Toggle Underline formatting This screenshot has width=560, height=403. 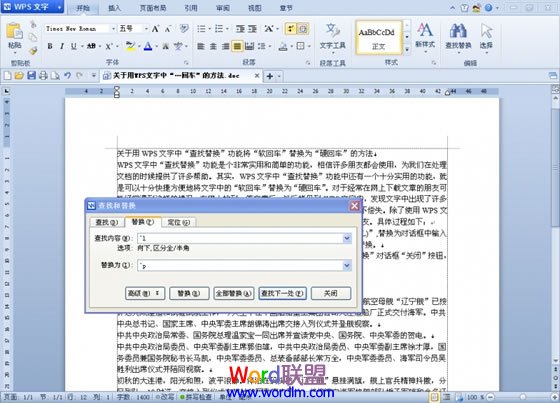tap(74, 46)
